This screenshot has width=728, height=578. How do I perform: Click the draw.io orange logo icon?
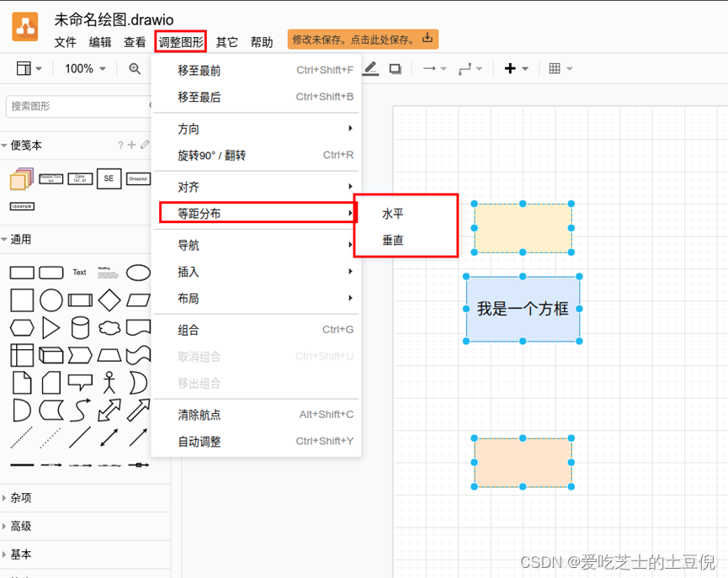coord(25,27)
